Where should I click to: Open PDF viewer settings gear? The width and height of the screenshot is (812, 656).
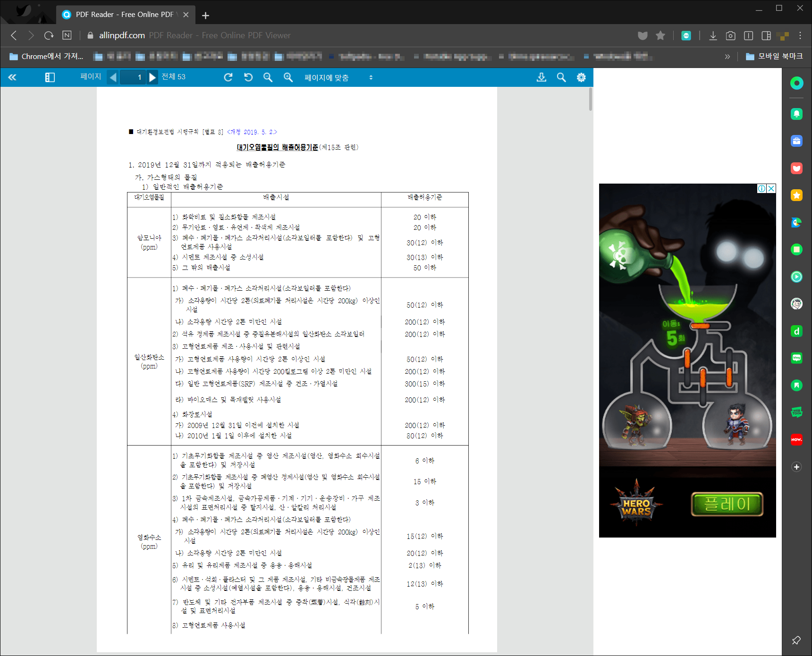581,77
